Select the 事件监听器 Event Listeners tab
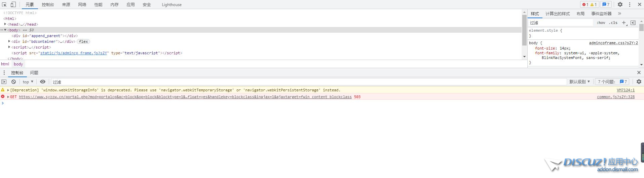This screenshot has width=644, height=178. (601, 13)
